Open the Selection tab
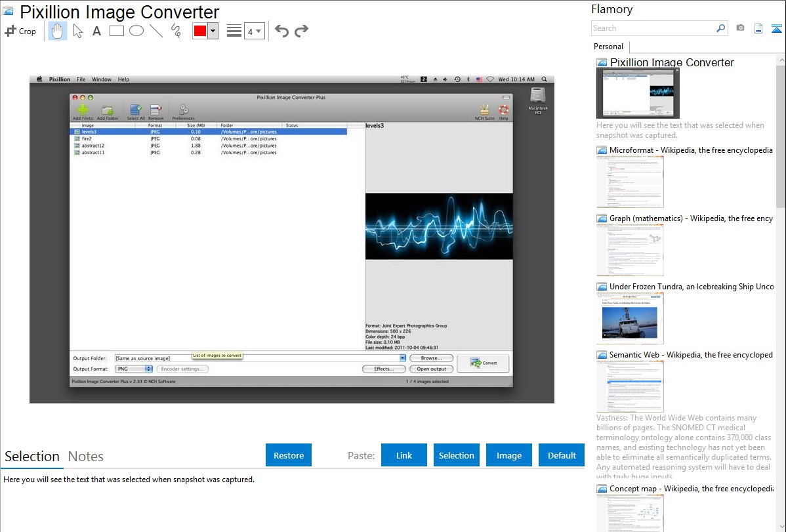Viewport: 786px width, 532px height. point(32,457)
